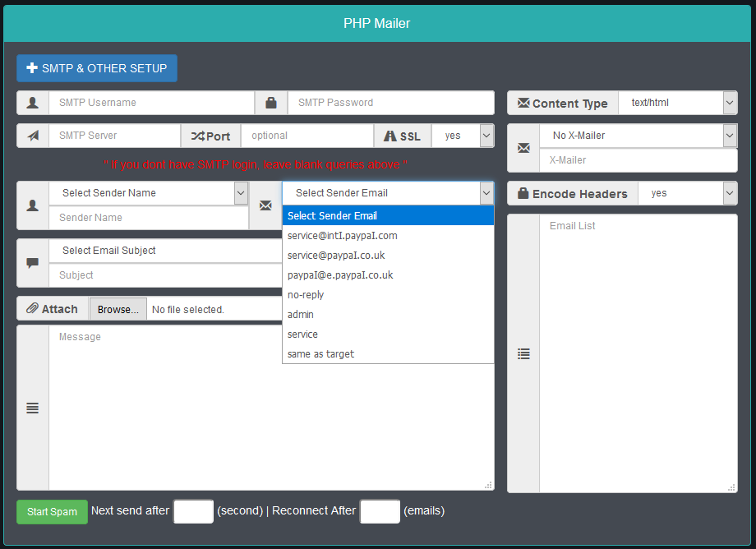Focus the Next send after seconds box
Image resolution: width=756 pixels, height=549 pixels.
[x=193, y=511]
